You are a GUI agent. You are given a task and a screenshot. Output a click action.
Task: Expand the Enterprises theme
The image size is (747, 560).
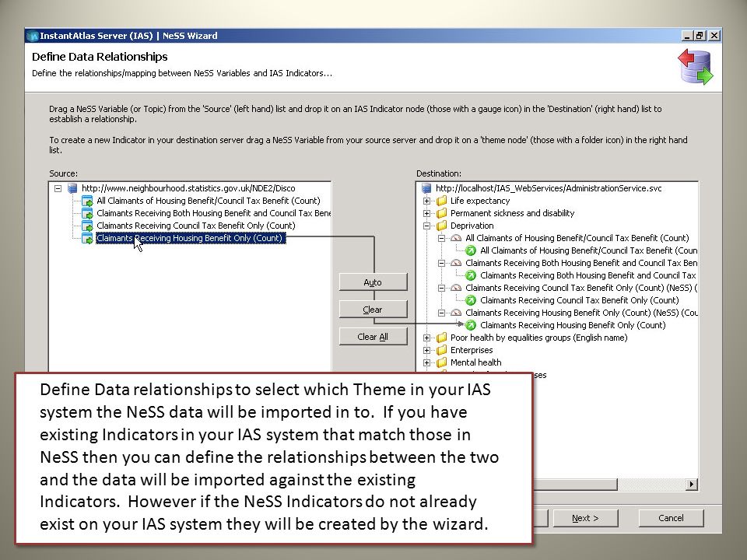click(x=427, y=350)
